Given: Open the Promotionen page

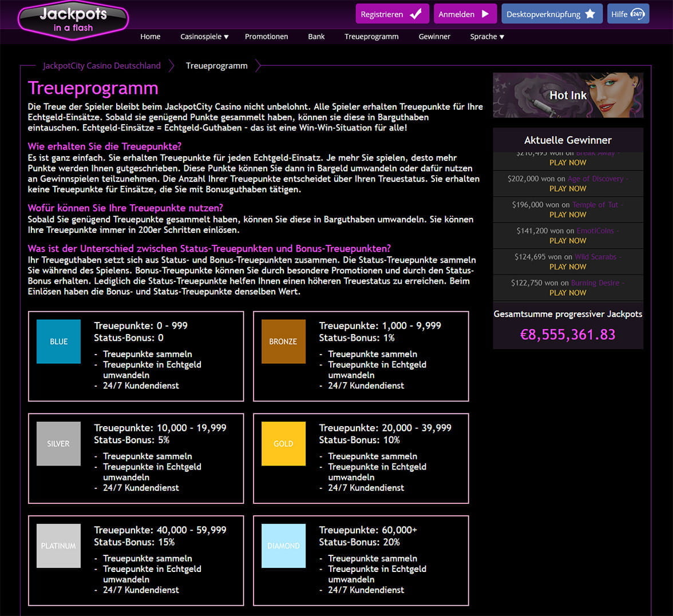Looking at the screenshot, I should tap(266, 37).
